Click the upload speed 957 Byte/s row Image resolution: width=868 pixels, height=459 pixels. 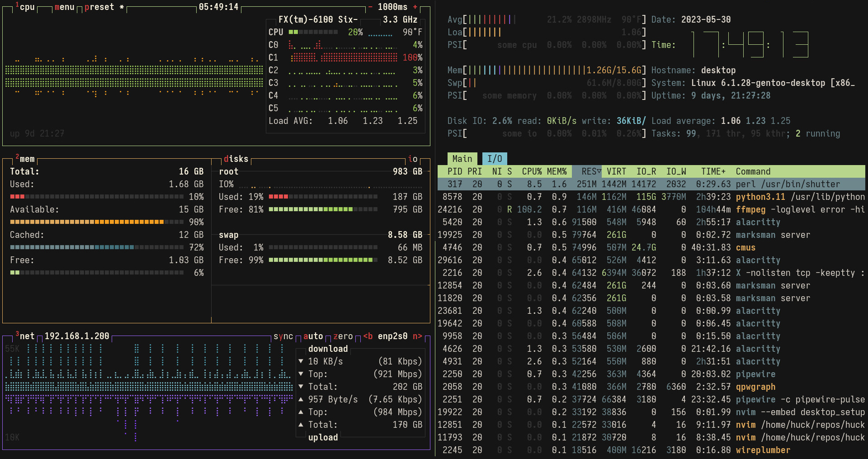[360, 399]
